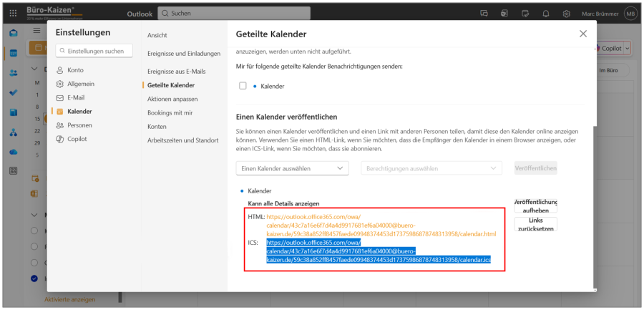Open the app launcher waffle icon
The width and height of the screenshot is (644, 310).
(13, 14)
